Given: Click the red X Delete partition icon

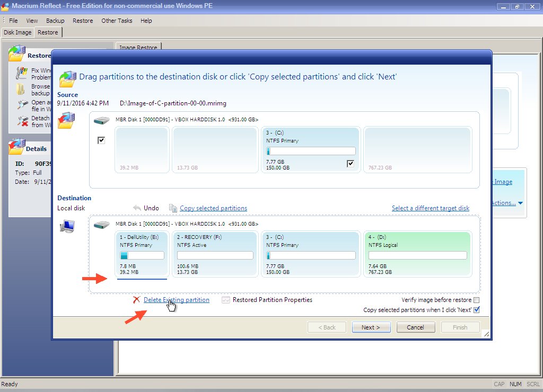Looking at the screenshot, I should pyautogui.click(x=137, y=300).
